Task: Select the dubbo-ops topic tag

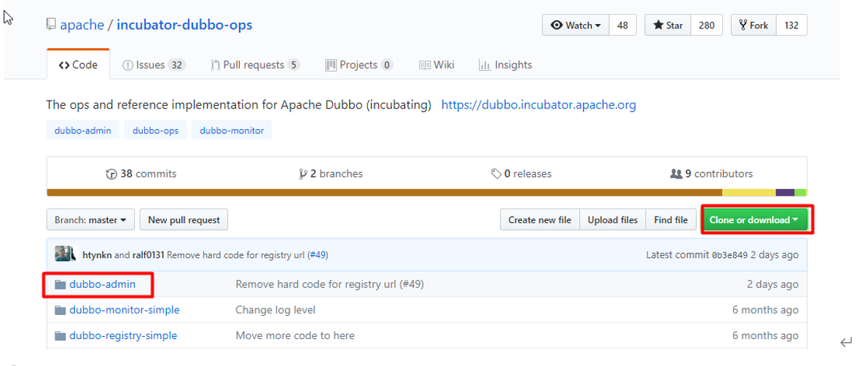Action: click(x=155, y=131)
